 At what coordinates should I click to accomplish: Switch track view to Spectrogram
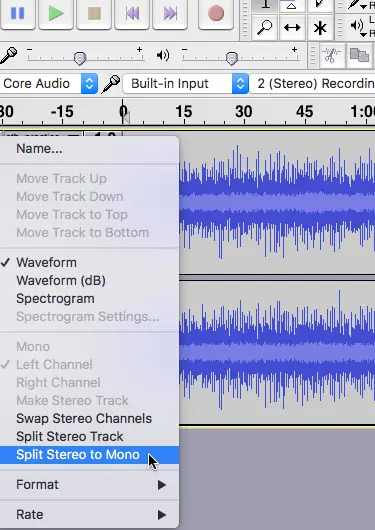click(55, 299)
